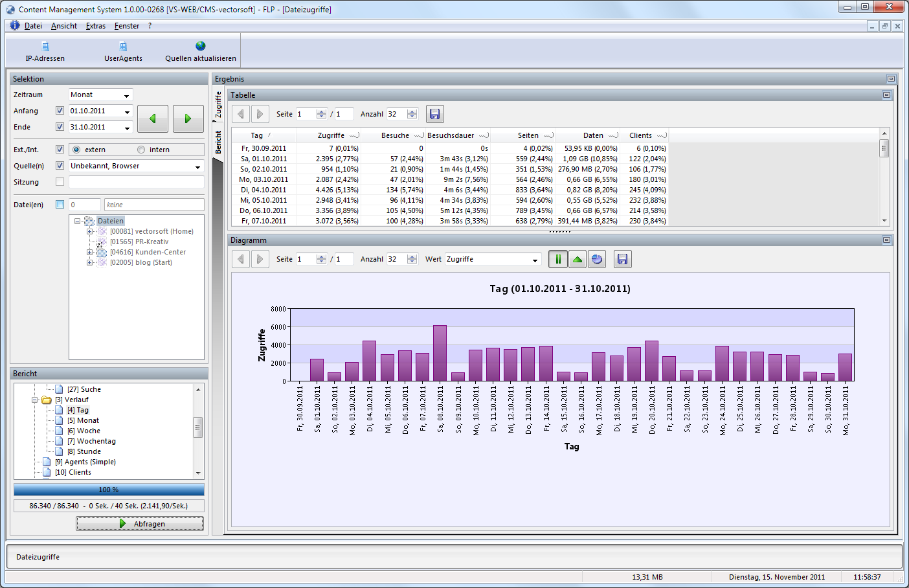Save the Diagramm with disk icon
The width and height of the screenshot is (909, 588).
tap(622, 259)
